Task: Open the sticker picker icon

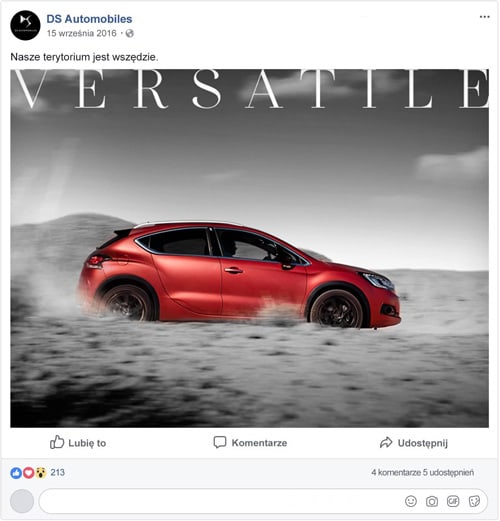Action: coord(474,501)
